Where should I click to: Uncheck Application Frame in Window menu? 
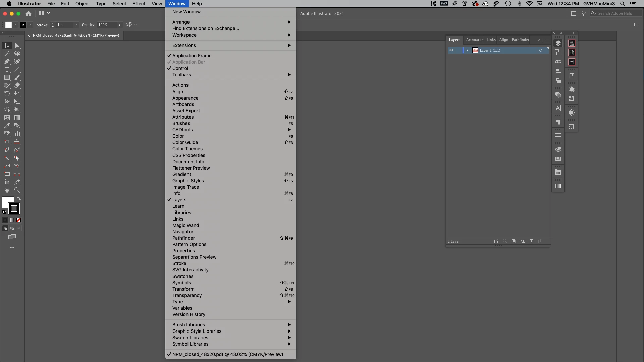(192, 56)
